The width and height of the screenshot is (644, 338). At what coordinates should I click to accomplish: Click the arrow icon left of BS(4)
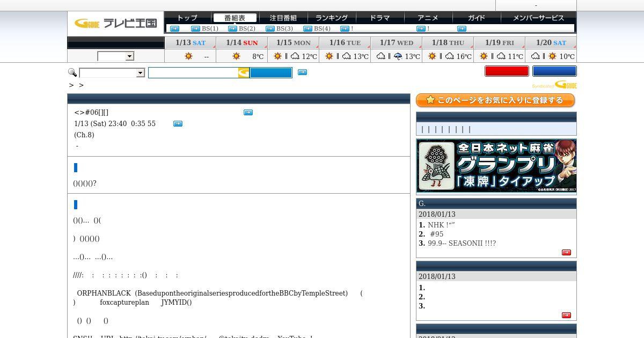[x=308, y=28]
